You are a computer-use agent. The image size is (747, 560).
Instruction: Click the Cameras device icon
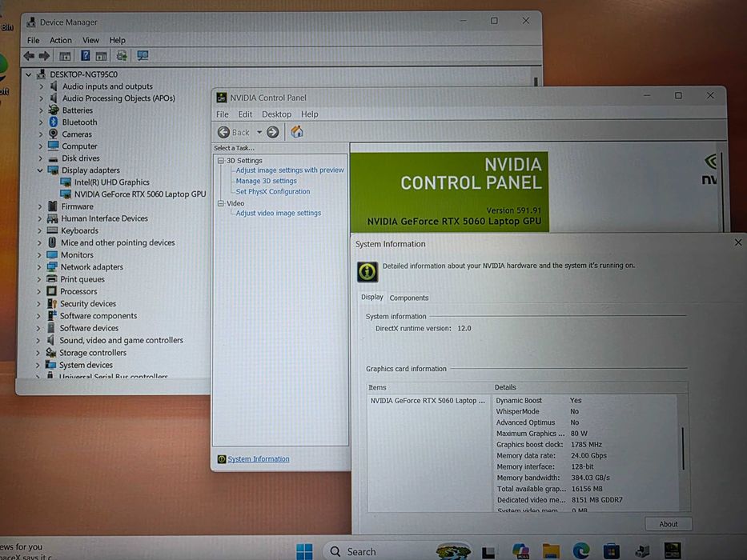pos(54,134)
